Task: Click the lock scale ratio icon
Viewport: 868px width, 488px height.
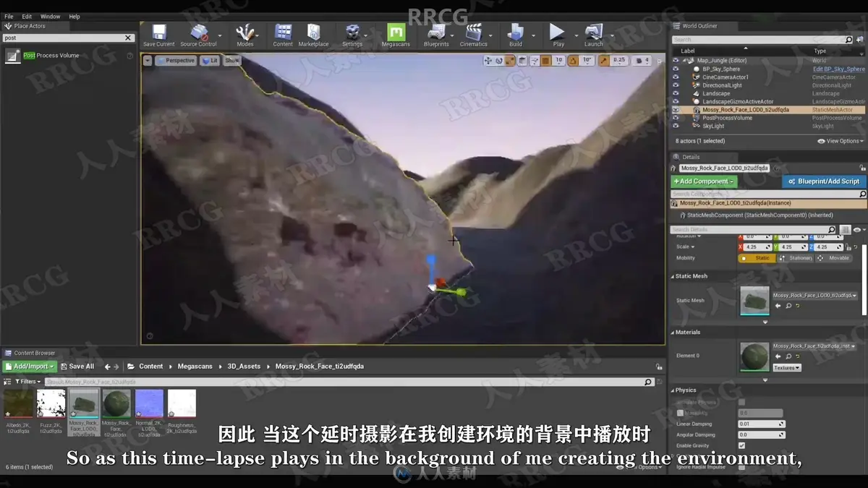Action: 850,247
